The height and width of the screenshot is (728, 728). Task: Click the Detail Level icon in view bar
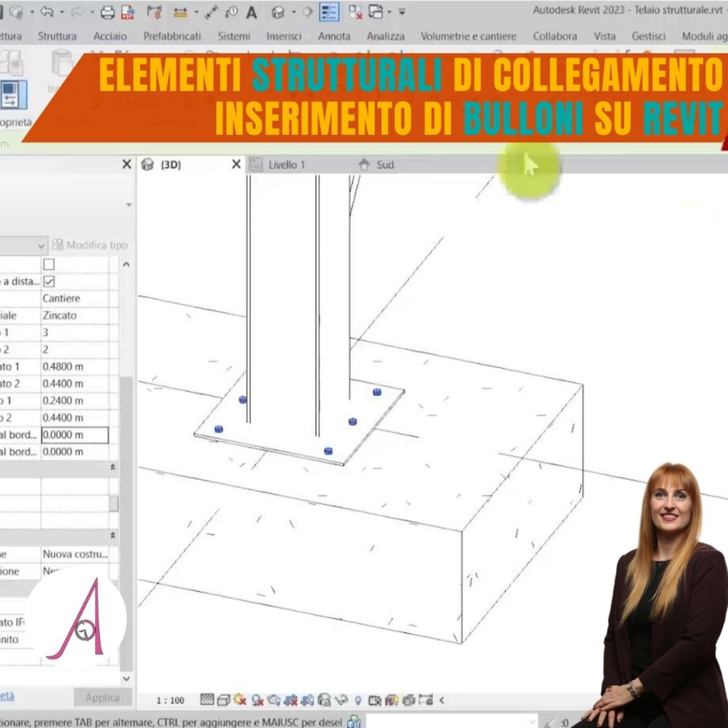point(207,700)
